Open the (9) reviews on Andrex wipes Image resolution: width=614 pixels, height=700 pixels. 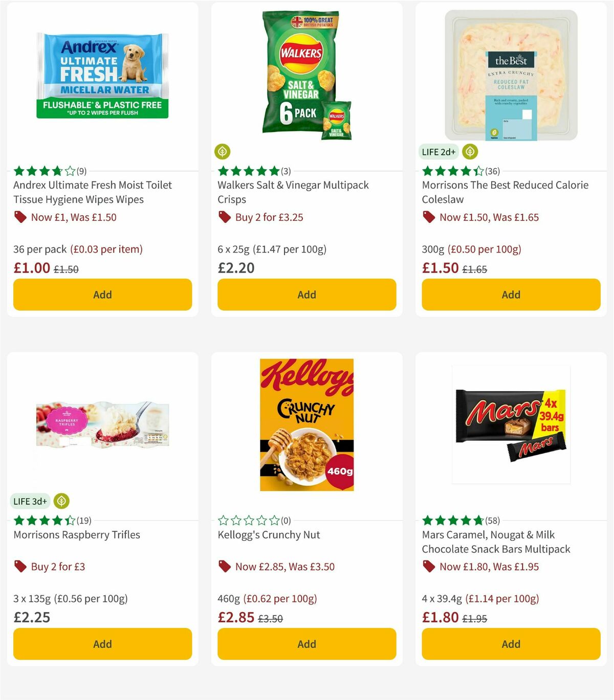[x=81, y=172]
